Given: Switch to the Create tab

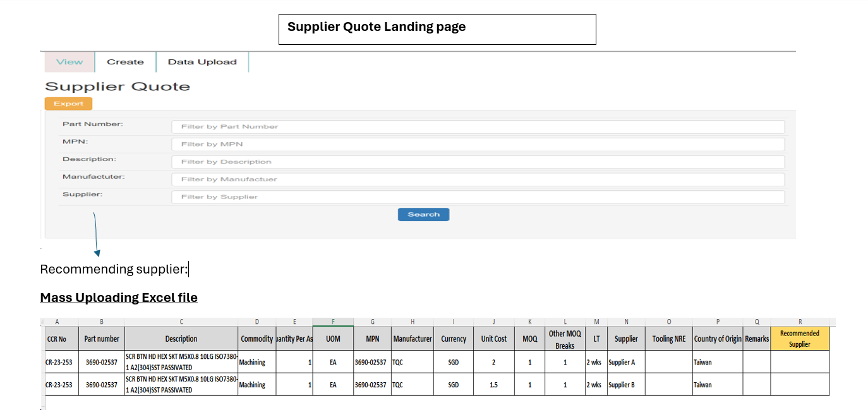Looking at the screenshot, I should coord(124,62).
